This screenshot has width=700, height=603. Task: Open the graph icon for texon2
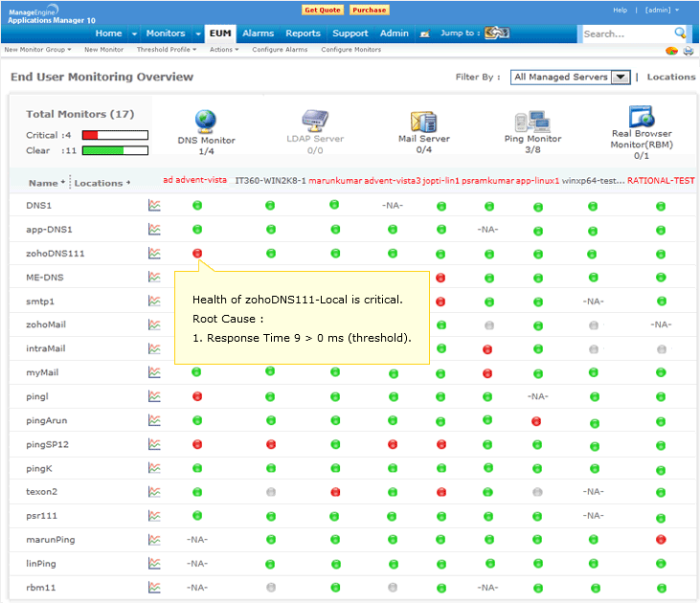click(154, 492)
